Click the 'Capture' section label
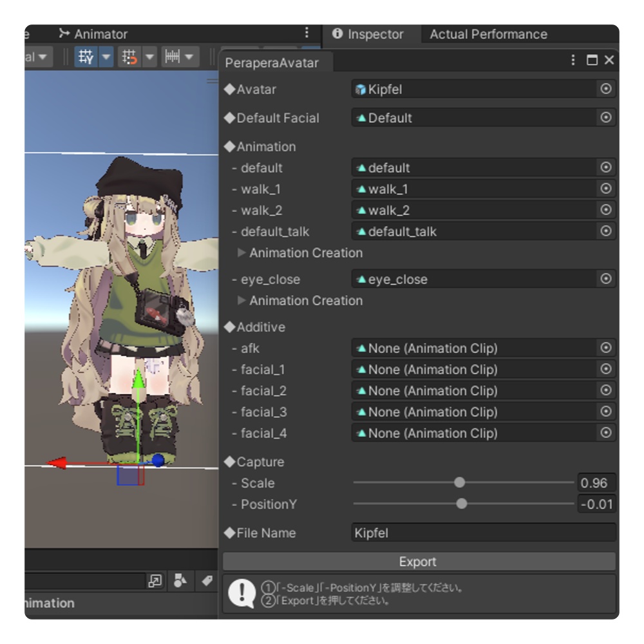This screenshot has width=644, height=644. coord(260,462)
